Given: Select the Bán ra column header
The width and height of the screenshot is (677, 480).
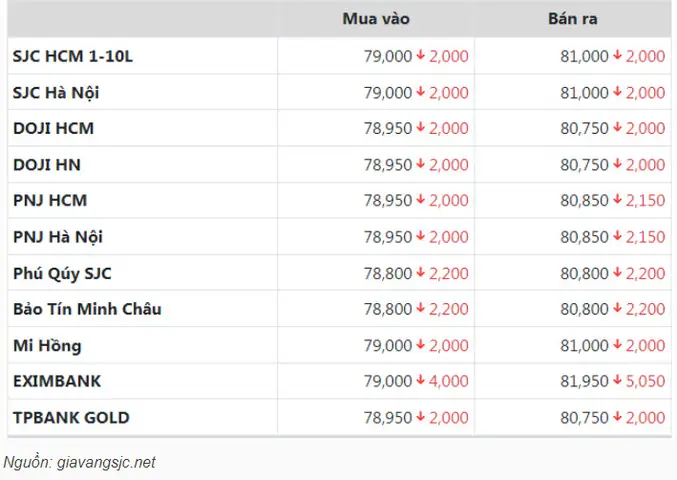Looking at the screenshot, I should (573, 19).
